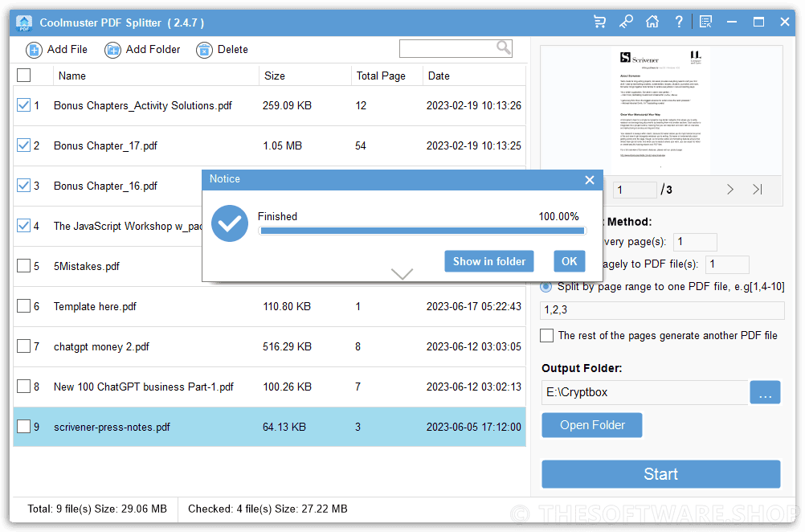Image resolution: width=805 pixels, height=532 pixels.
Task: Click Show in folder button
Action: tap(489, 261)
